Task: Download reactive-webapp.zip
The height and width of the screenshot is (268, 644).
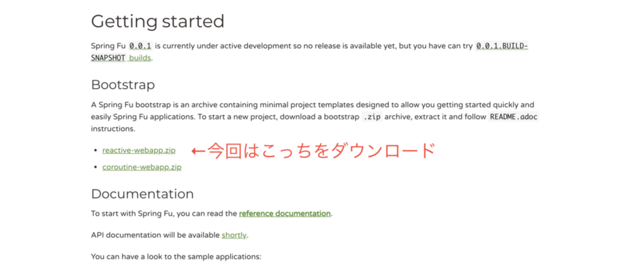Action: pyautogui.click(x=139, y=150)
